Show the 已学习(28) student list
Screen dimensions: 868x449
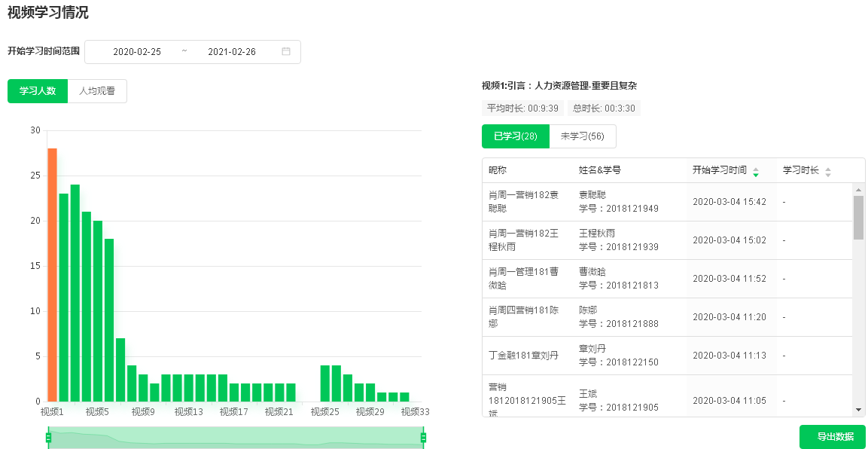point(516,136)
